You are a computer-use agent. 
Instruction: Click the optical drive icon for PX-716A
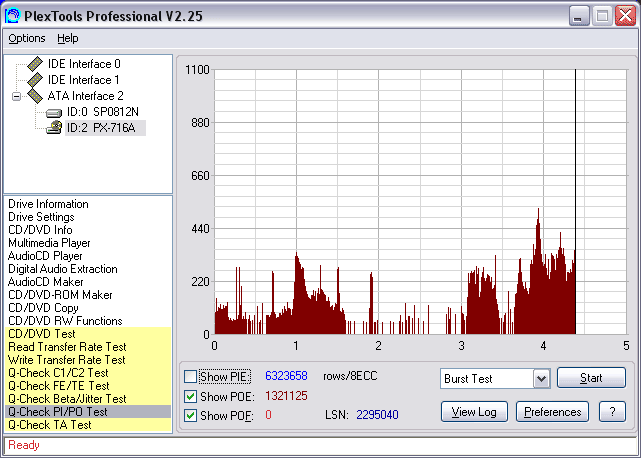point(54,127)
